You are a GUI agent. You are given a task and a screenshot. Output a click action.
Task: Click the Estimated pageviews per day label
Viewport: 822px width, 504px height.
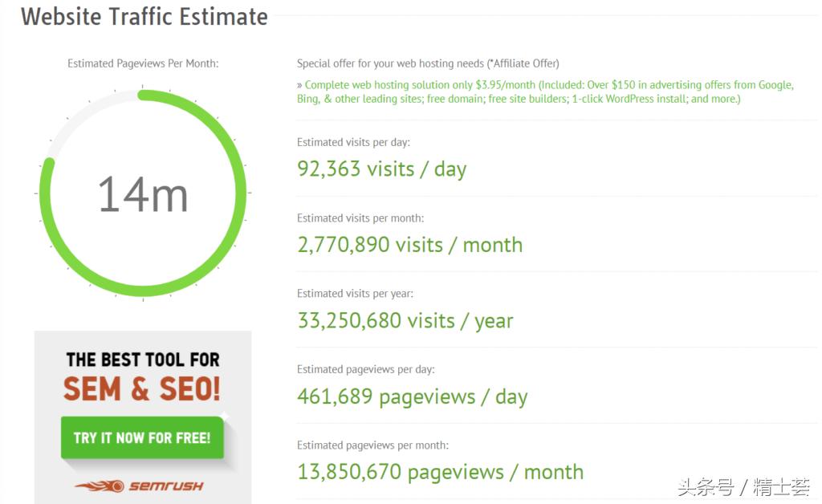[x=365, y=369]
